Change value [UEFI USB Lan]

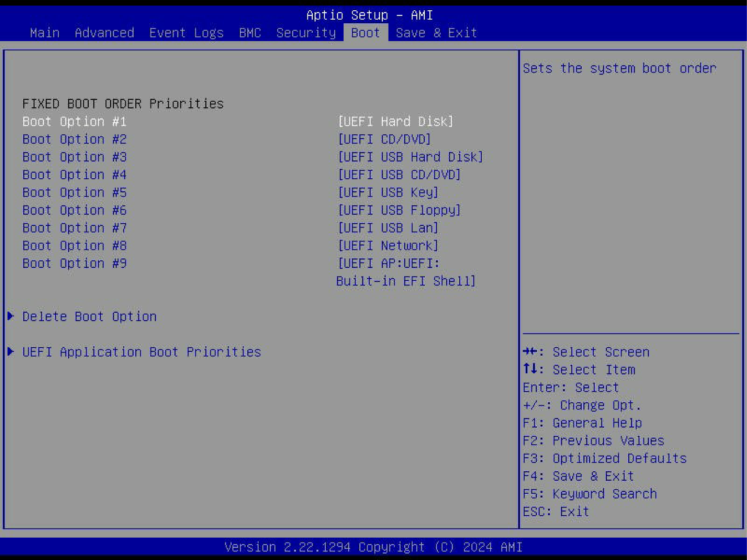(388, 228)
